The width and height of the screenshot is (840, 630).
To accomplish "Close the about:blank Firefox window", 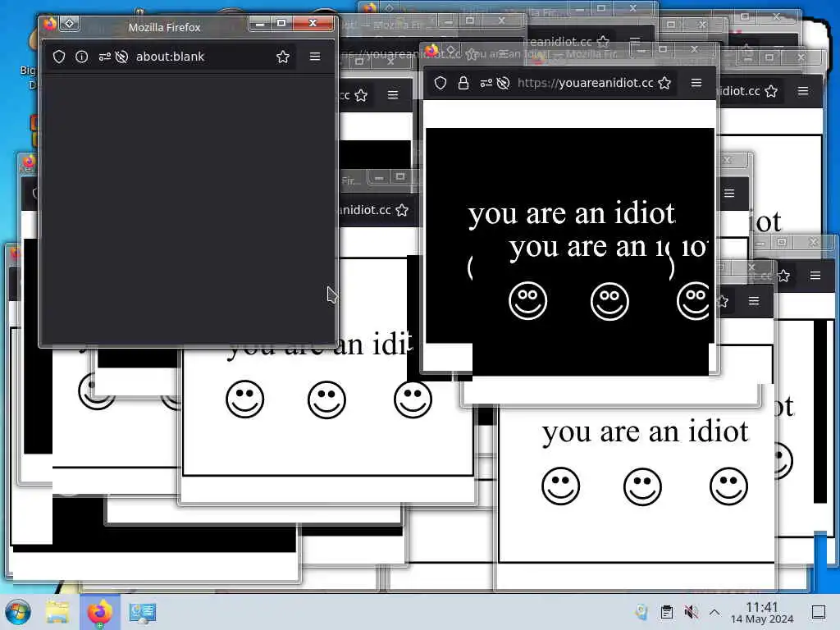I will click(313, 23).
